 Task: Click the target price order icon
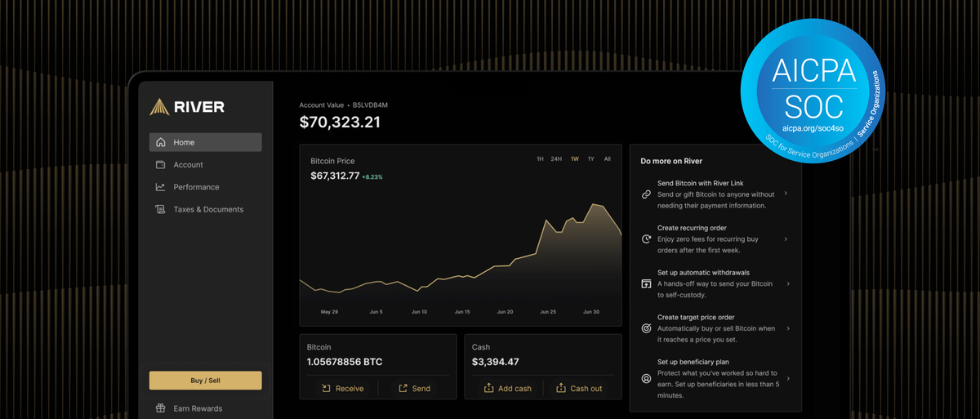646,328
